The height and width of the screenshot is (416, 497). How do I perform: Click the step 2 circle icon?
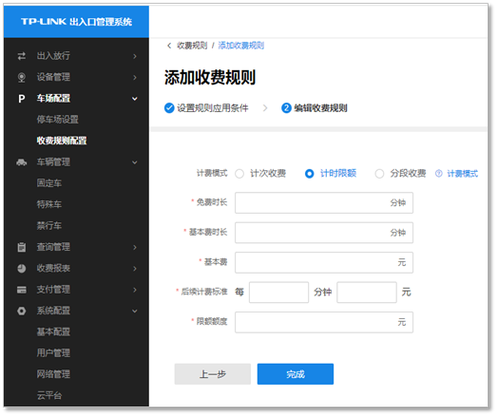click(286, 108)
